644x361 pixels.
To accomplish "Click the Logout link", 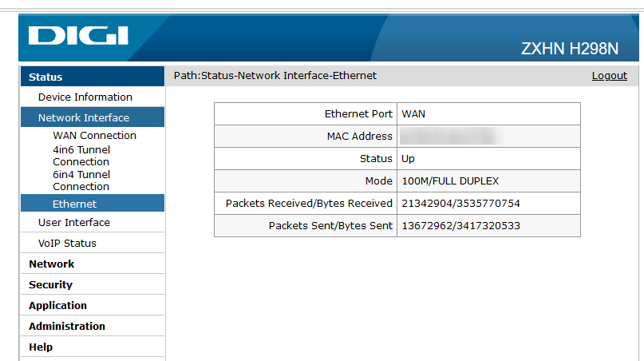I will pyautogui.click(x=609, y=76).
